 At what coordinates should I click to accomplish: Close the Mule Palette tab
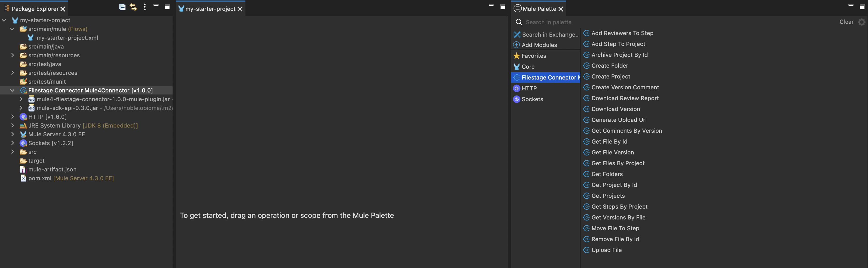pos(561,9)
